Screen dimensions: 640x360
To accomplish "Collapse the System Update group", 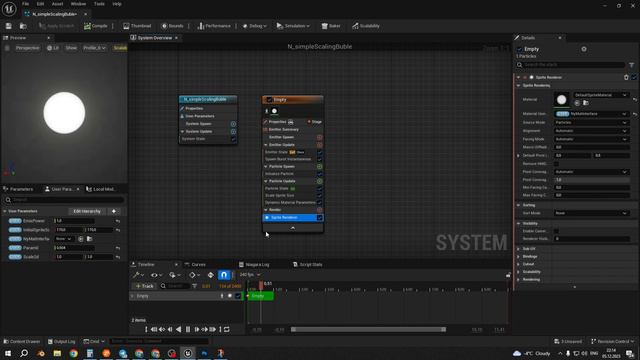I will pyautogui.click(x=182, y=131).
